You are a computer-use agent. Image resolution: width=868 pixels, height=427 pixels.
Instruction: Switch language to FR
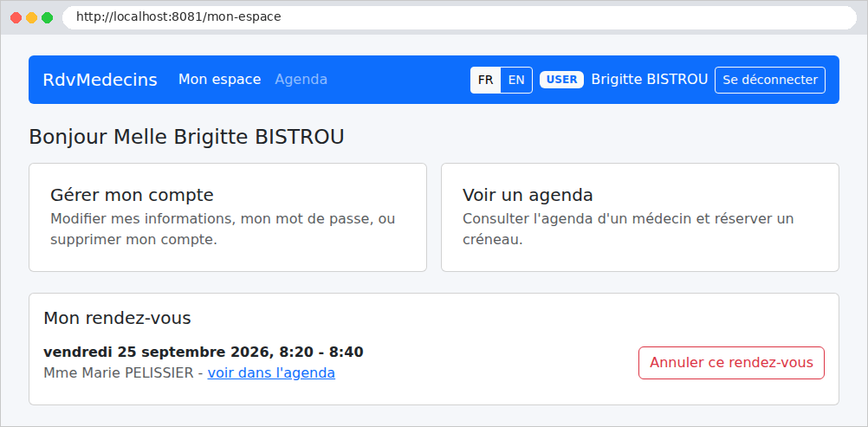pyautogui.click(x=485, y=80)
